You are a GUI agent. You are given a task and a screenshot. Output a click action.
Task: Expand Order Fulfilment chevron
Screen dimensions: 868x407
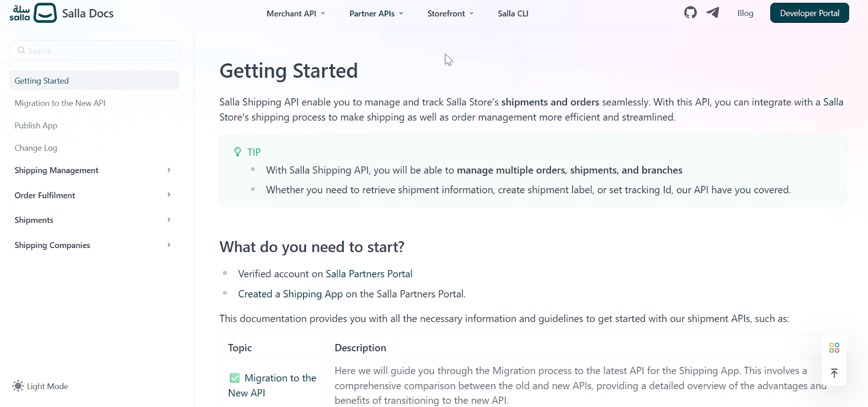point(169,195)
